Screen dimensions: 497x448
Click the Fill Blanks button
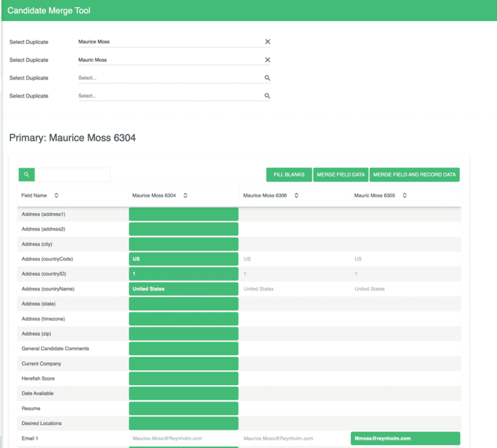[x=289, y=175]
